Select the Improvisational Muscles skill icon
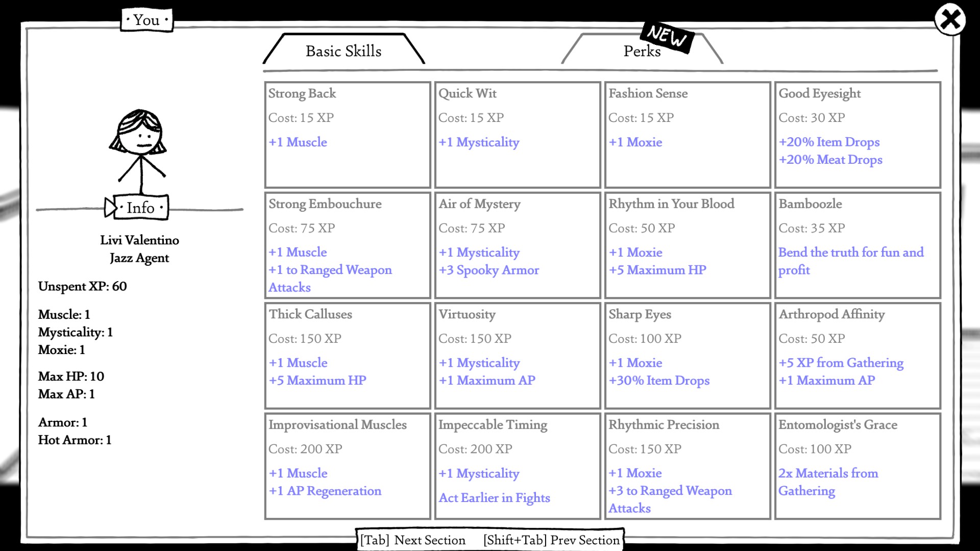The height and width of the screenshot is (551, 980). point(347,466)
